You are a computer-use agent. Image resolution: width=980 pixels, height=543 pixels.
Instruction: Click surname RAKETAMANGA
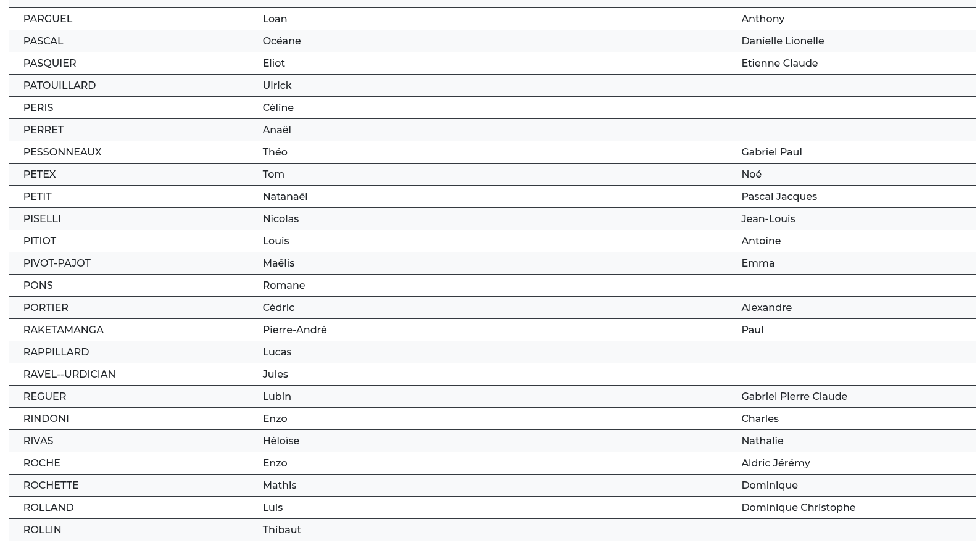(x=63, y=330)
